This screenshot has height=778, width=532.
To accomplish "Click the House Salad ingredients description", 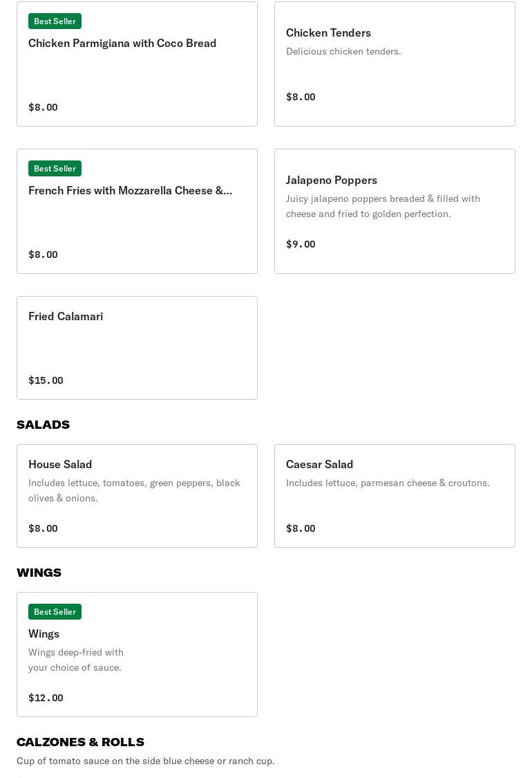I will click(134, 490).
